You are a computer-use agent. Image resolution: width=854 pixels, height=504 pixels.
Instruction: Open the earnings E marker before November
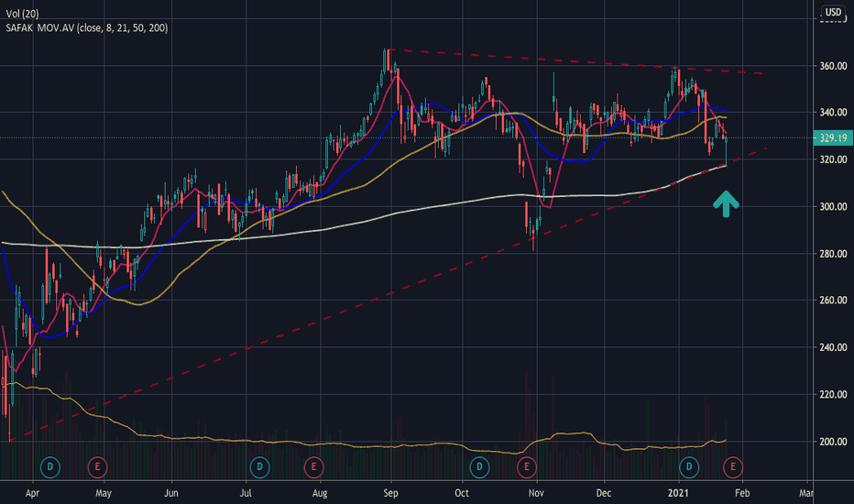[526, 467]
